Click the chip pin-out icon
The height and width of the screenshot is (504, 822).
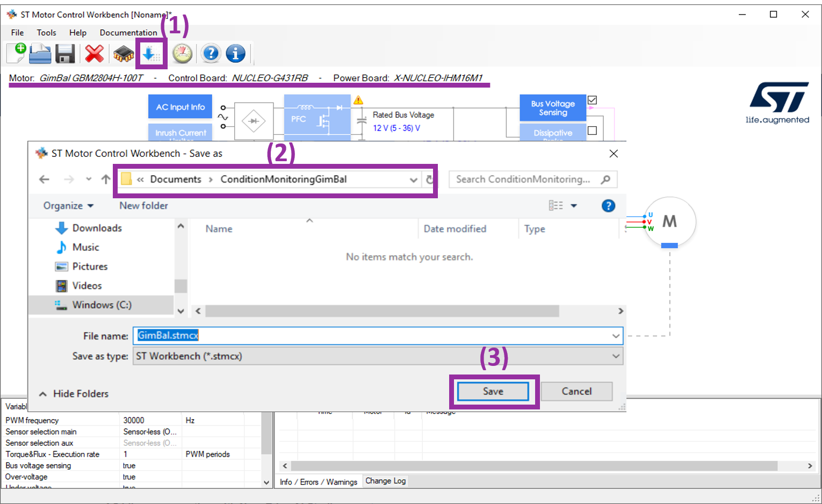pyautogui.click(x=124, y=54)
